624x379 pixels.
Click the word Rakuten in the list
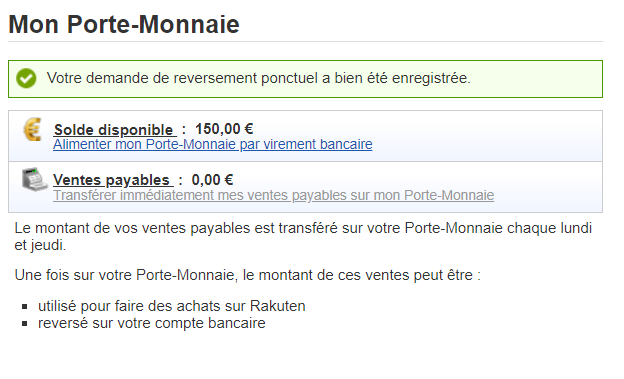[x=278, y=306]
